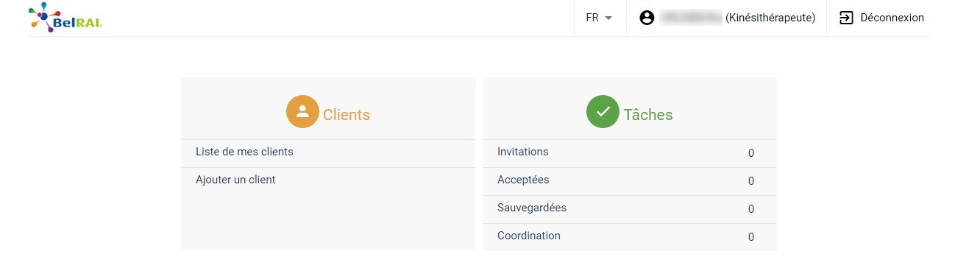Open the Acceptées task list
The image size is (980, 271).
(x=630, y=181)
